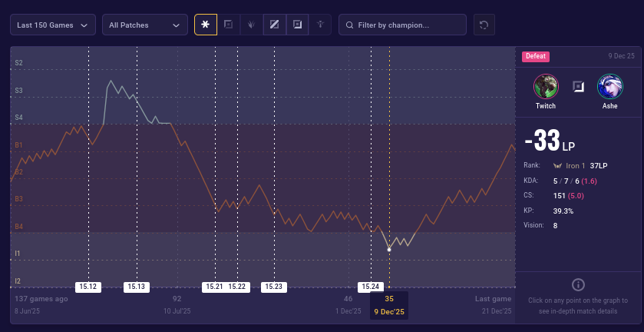This screenshot has width=644, height=332.
Task: Click the S4 rank axis label
Action: [x=18, y=118]
